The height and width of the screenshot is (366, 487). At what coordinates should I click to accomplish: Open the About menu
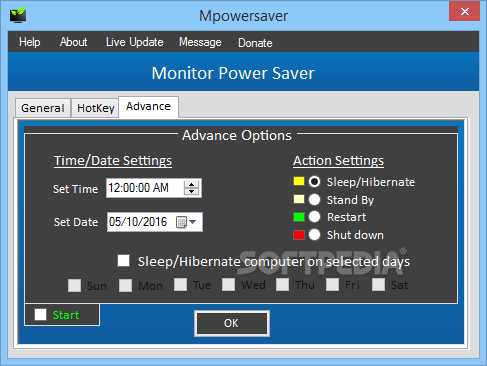pyautogui.click(x=73, y=42)
